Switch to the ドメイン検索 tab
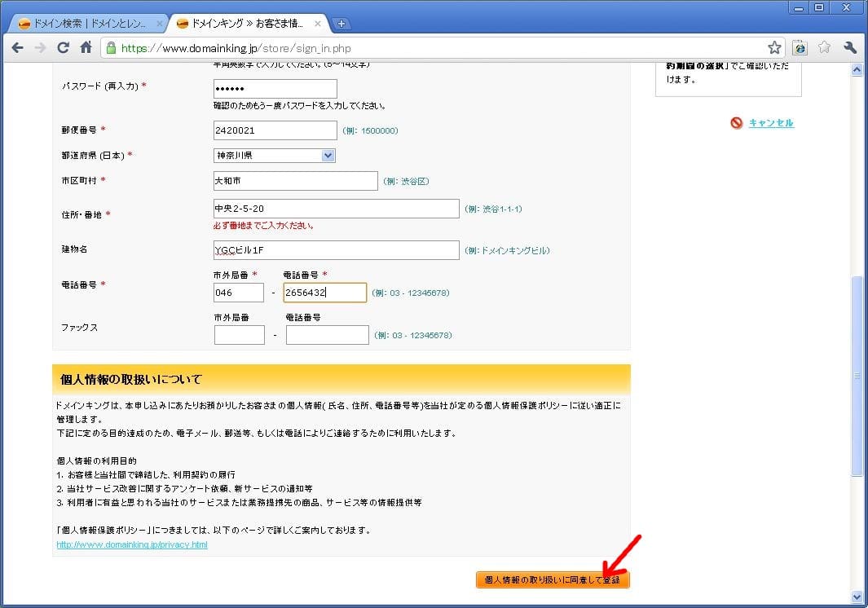Image resolution: width=868 pixels, height=608 pixels. point(90,24)
